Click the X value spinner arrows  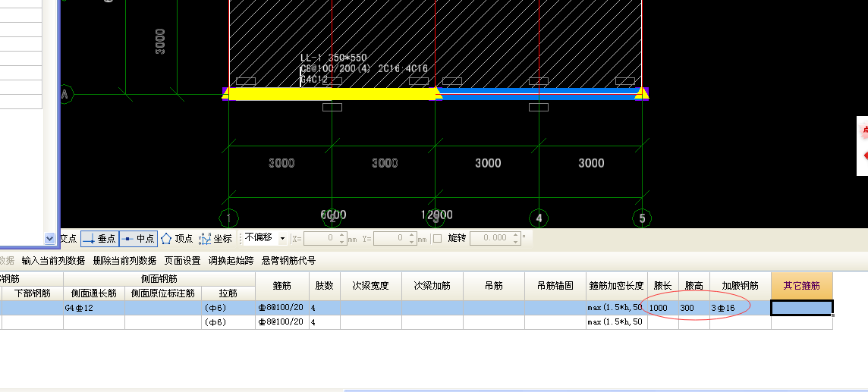343,238
